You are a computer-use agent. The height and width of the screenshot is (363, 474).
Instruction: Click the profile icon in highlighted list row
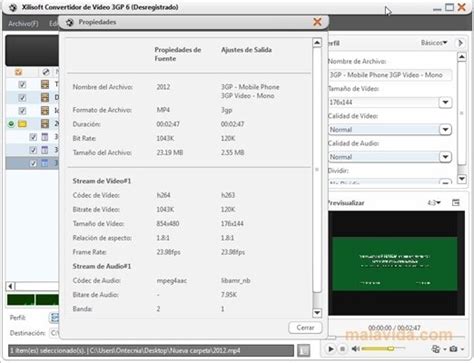click(45, 163)
